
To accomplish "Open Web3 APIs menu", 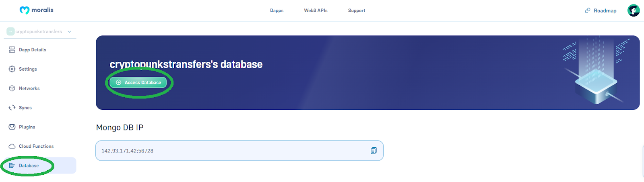I will coord(316,10).
